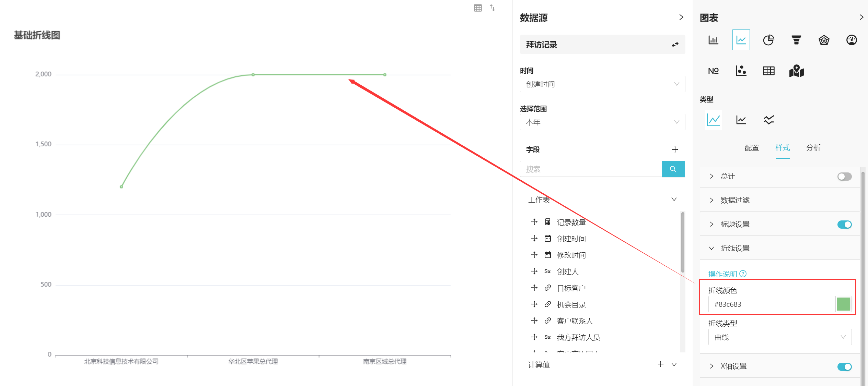Open the 分析 tab
Viewport: 868px width, 386px height.
click(x=813, y=148)
